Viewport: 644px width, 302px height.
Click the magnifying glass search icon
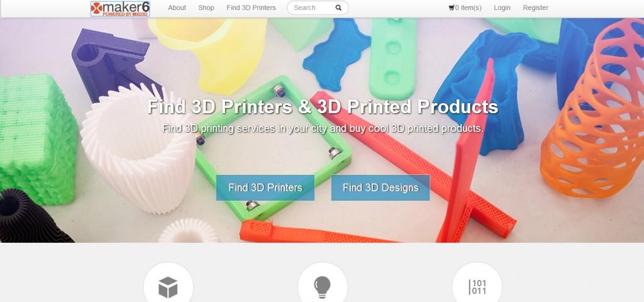click(338, 8)
